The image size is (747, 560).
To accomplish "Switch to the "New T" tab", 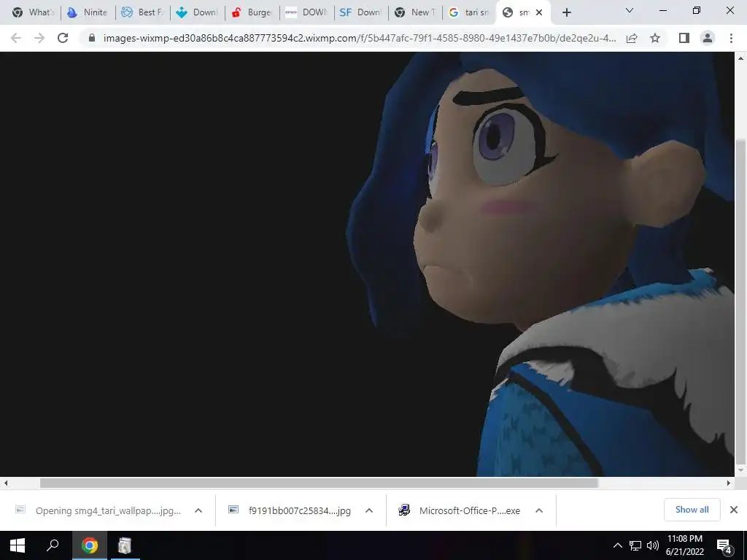I will point(415,12).
